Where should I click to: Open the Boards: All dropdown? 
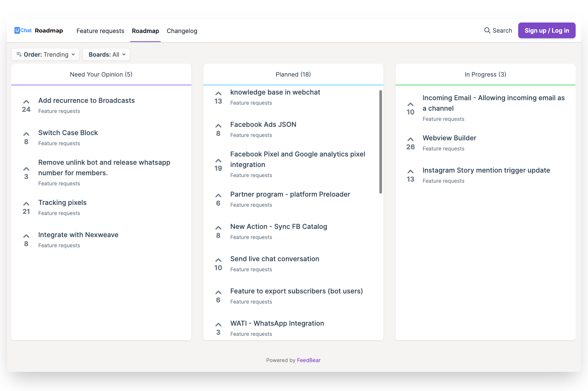[106, 54]
